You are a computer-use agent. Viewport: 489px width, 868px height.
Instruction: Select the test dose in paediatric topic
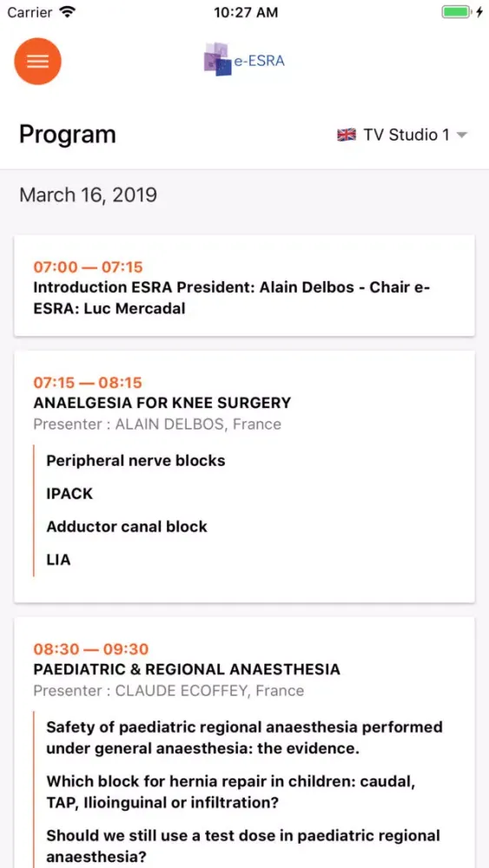(243, 846)
